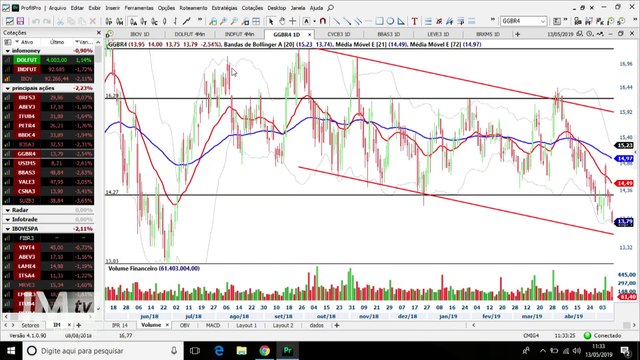This screenshot has height=360, width=640.
Task: Open the dados tab
Action: (316, 325)
